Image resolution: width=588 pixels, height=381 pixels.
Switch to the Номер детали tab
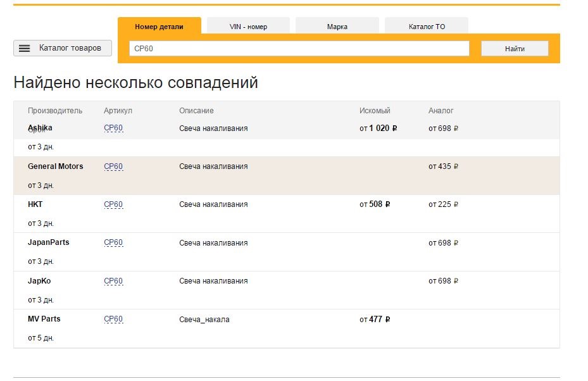[159, 27]
